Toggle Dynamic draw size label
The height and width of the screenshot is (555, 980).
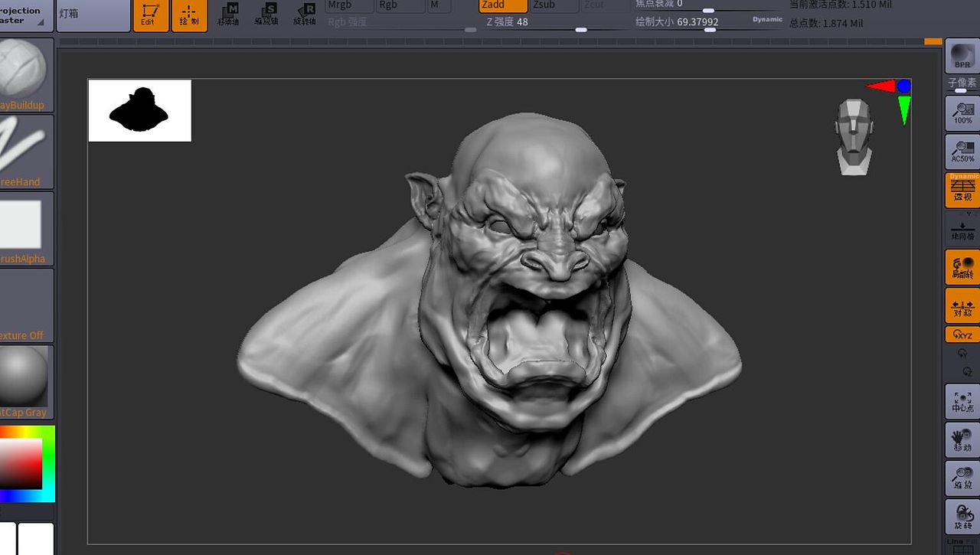(x=767, y=19)
